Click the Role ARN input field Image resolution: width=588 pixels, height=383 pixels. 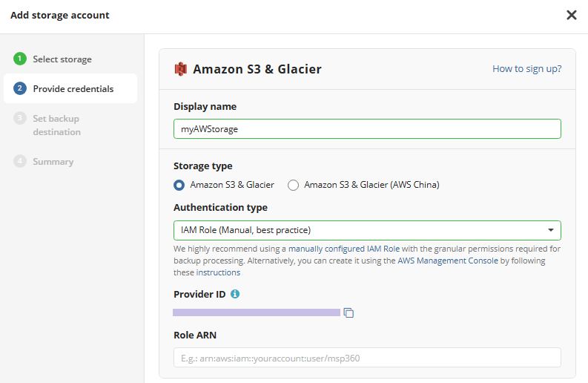pos(367,358)
